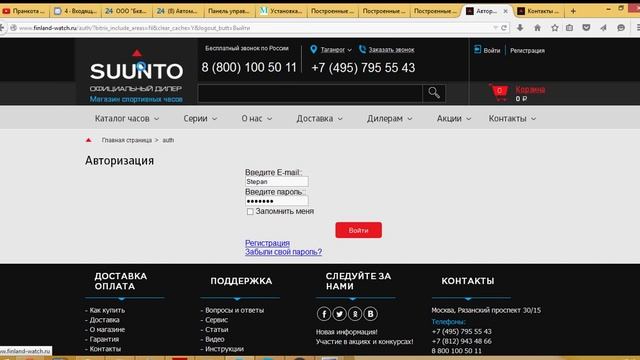Click the bookmark star icon
640x360 pixels.
tap(554, 28)
